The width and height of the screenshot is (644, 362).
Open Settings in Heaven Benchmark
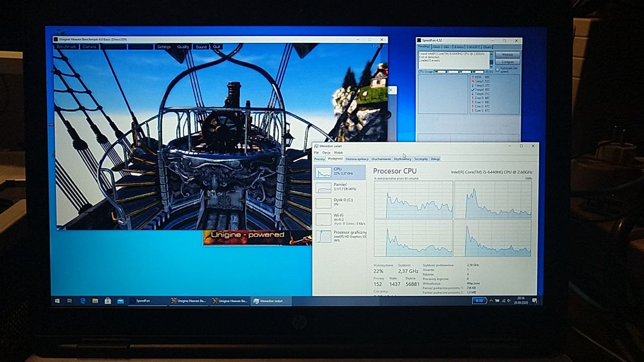click(x=164, y=47)
